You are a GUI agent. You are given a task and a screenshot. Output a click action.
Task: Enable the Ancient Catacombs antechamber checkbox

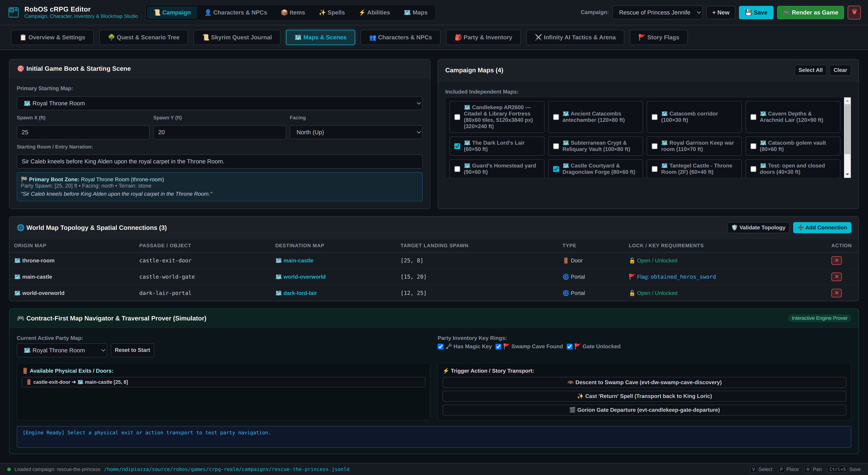tap(556, 117)
